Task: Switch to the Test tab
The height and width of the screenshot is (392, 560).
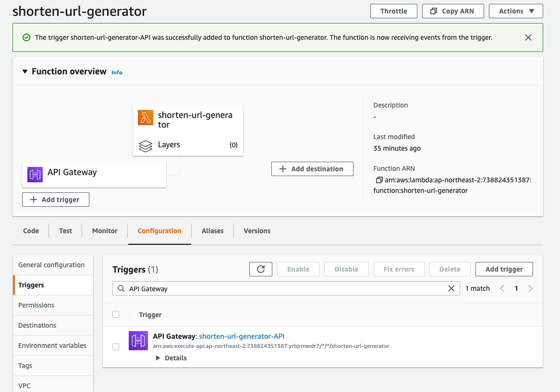Action: coord(66,231)
